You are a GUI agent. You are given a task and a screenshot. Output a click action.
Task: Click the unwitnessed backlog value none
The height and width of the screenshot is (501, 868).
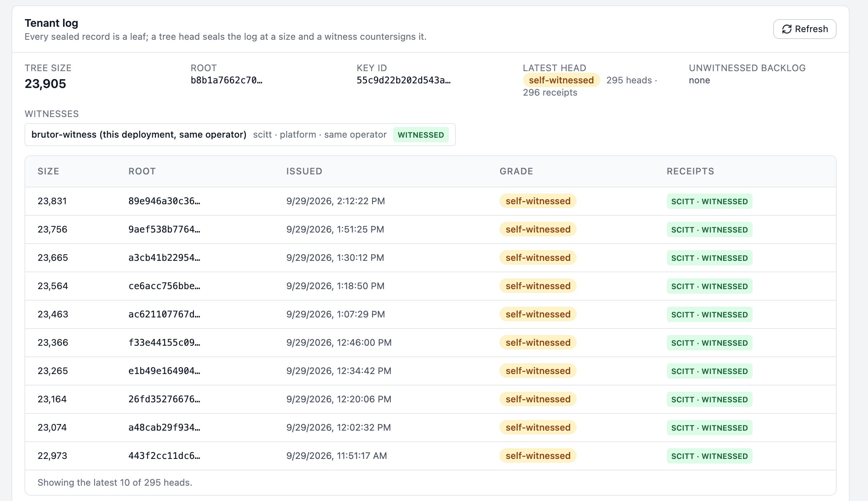pyautogui.click(x=699, y=80)
